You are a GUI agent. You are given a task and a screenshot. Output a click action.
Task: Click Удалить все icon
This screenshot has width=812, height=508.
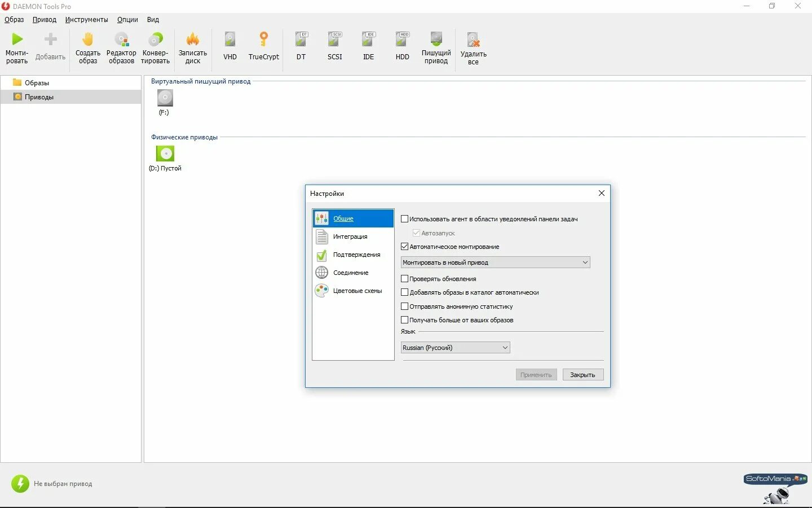473,40
